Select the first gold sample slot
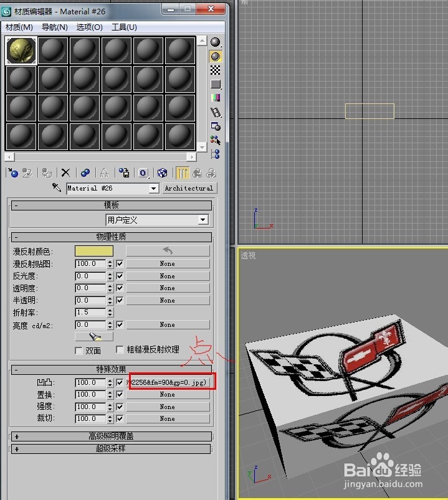 tap(21, 50)
